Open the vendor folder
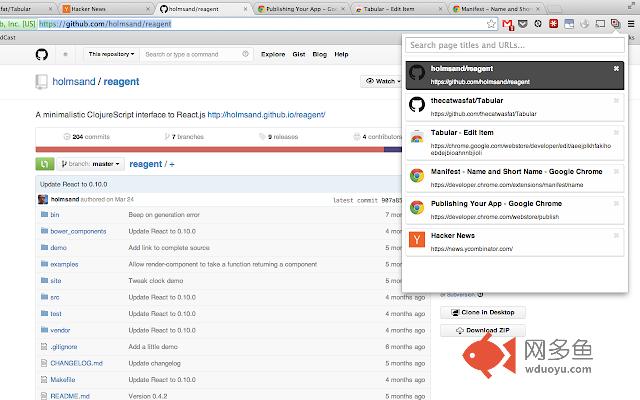This screenshot has width=640, height=400. point(60,330)
